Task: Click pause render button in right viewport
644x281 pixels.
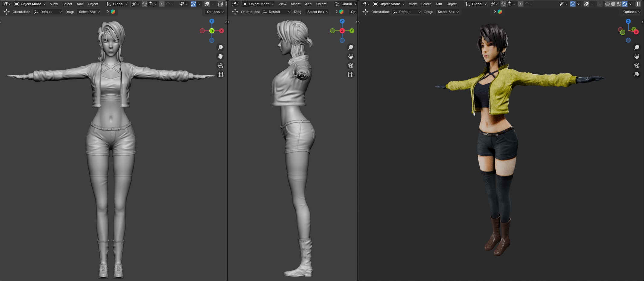Action: pyautogui.click(x=638, y=4)
